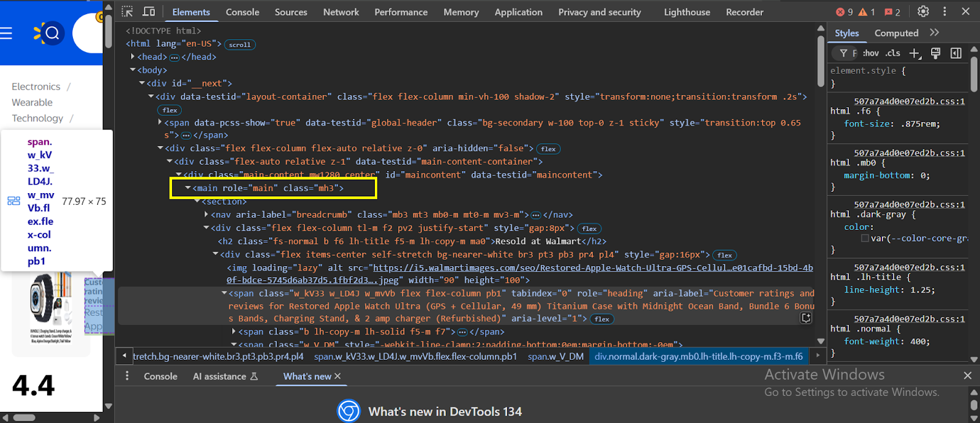Screen dimensions: 980x423
Task: Open the Application tab
Action: pyautogui.click(x=519, y=12)
